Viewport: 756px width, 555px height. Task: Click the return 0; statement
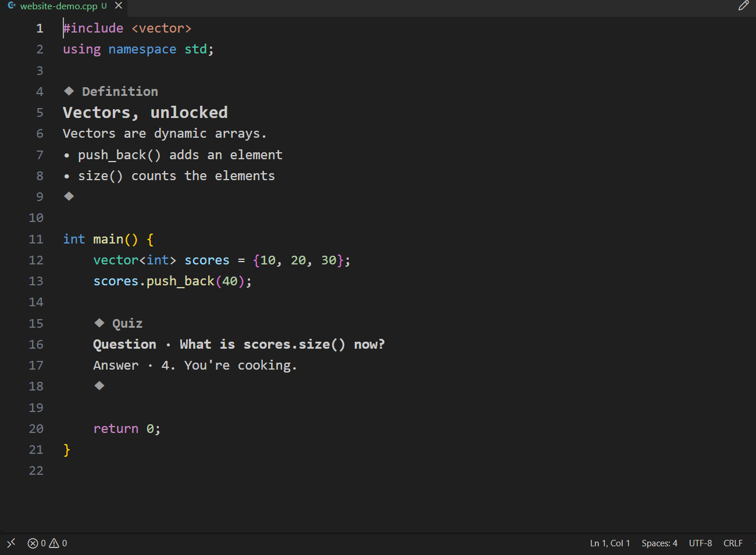[127, 428]
